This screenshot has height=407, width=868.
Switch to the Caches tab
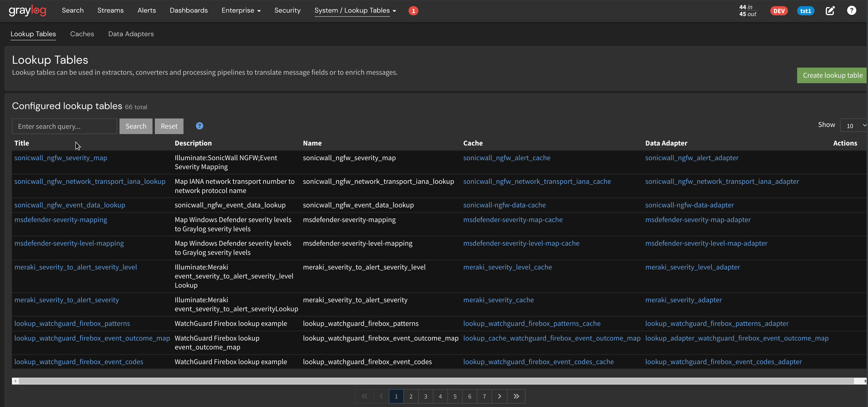point(82,34)
